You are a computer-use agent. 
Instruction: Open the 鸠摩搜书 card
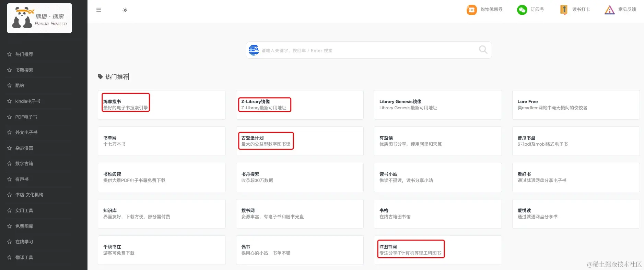tap(162, 105)
